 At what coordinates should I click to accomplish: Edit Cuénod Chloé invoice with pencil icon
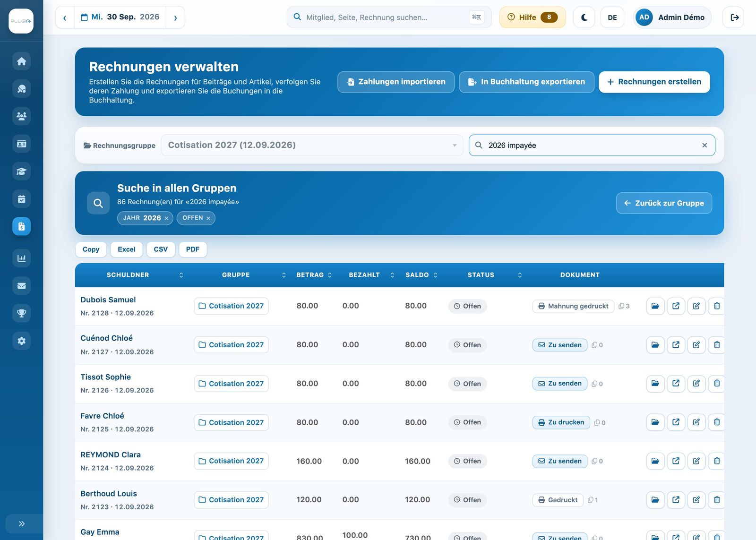696,345
